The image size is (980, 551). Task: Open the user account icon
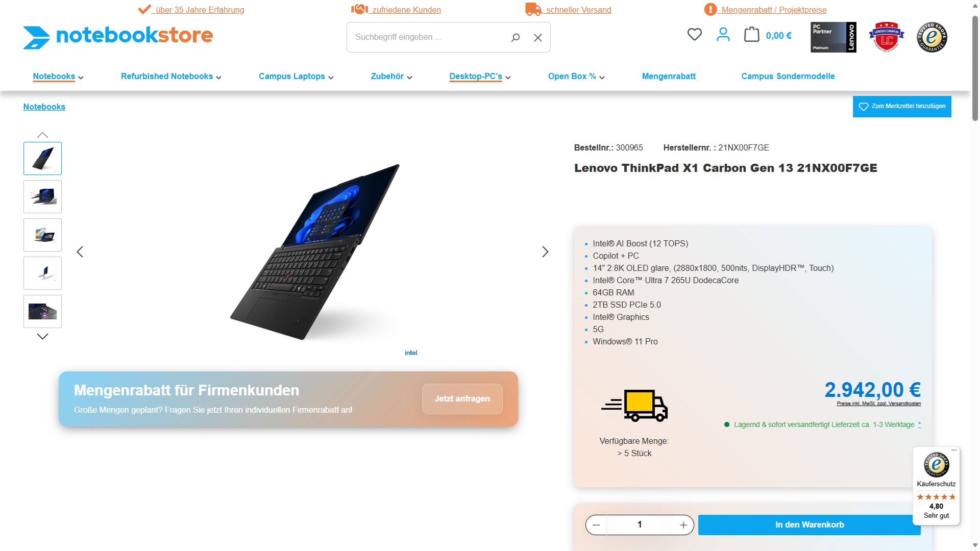tap(723, 35)
